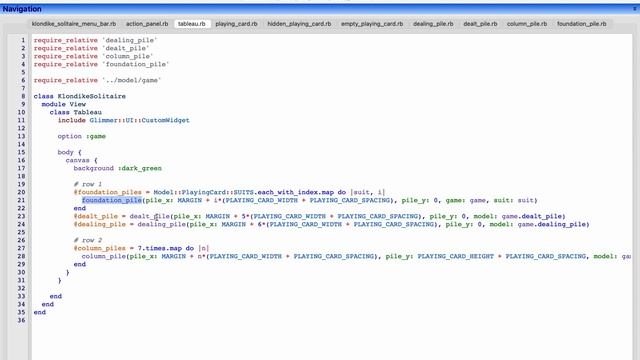Switch to the dealing_pile.rb tab

click(x=433, y=24)
